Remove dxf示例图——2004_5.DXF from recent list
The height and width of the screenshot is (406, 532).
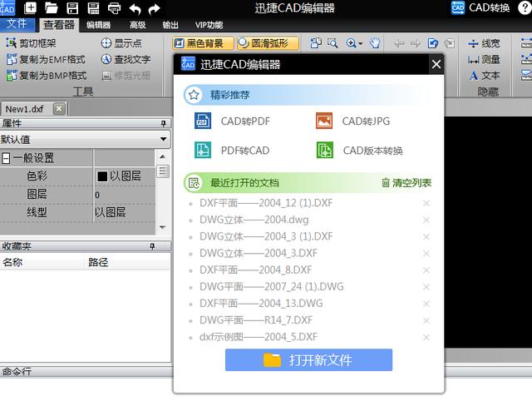pos(426,337)
